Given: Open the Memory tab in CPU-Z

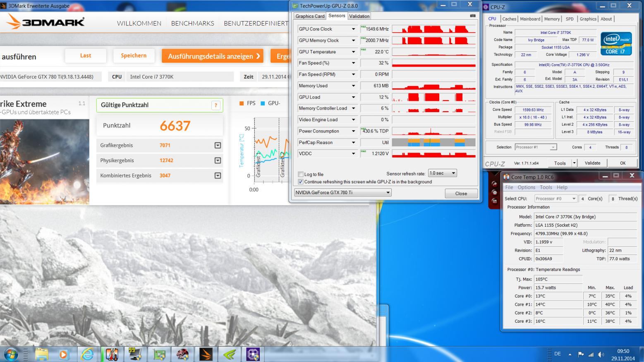Looking at the screenshot, I should [x=552, y=19].
